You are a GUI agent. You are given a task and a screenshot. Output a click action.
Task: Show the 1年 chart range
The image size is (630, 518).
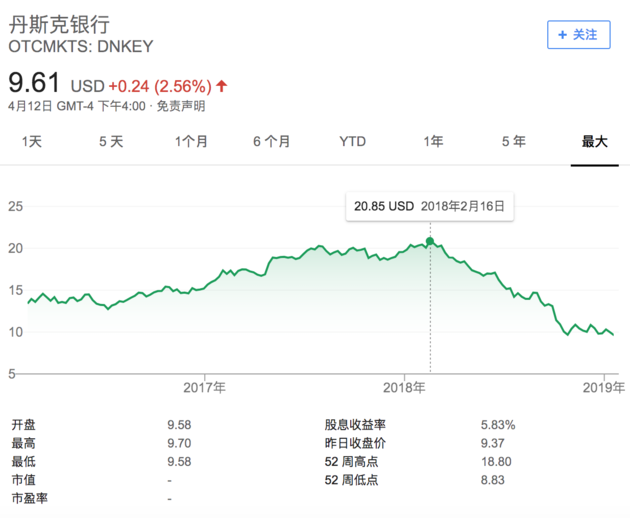click(x=433, y=142)
